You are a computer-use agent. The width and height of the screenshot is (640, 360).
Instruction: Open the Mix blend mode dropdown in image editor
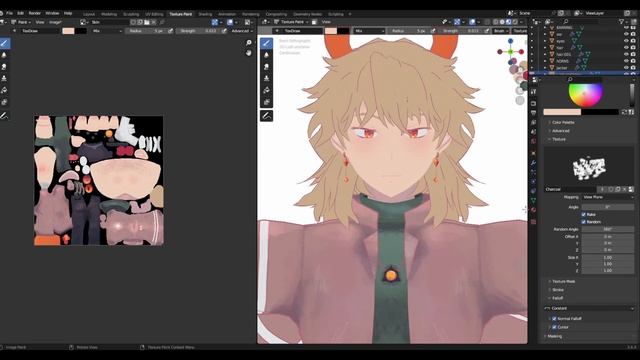tap(107, 31)
